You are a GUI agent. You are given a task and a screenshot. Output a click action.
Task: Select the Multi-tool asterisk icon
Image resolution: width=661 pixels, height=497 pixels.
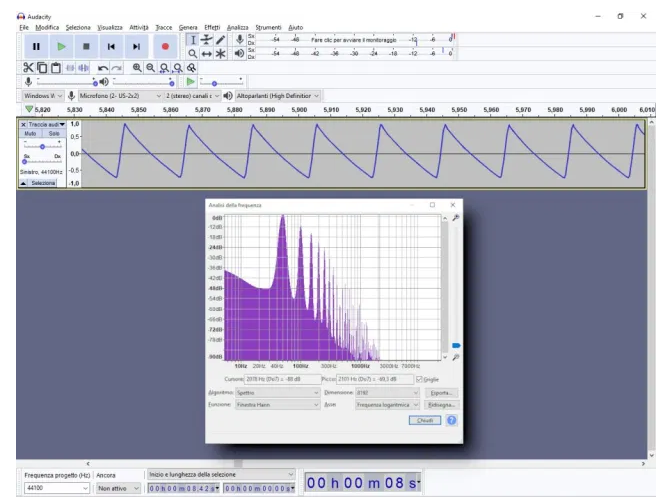[x=220, y=54]
